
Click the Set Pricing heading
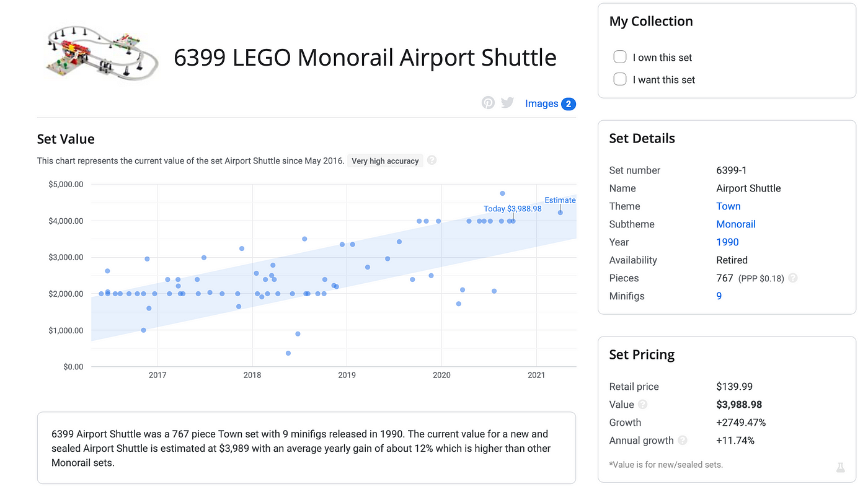pyautogui.click(x=642, y=354)
